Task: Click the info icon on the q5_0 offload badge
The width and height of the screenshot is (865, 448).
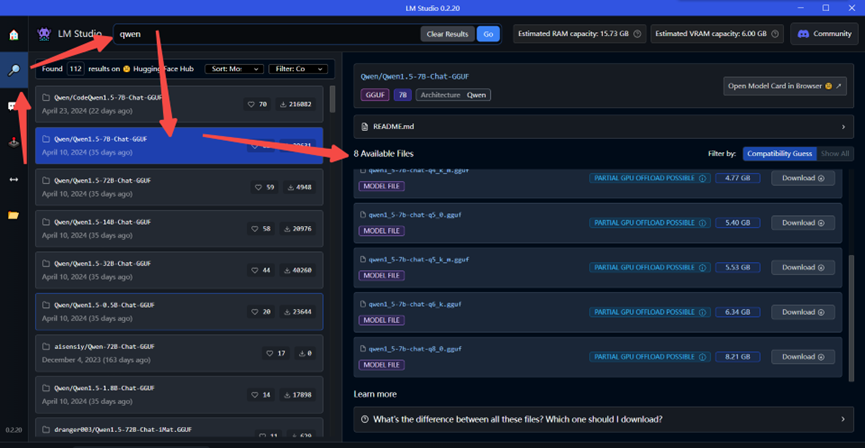Action: pos(702,223)
